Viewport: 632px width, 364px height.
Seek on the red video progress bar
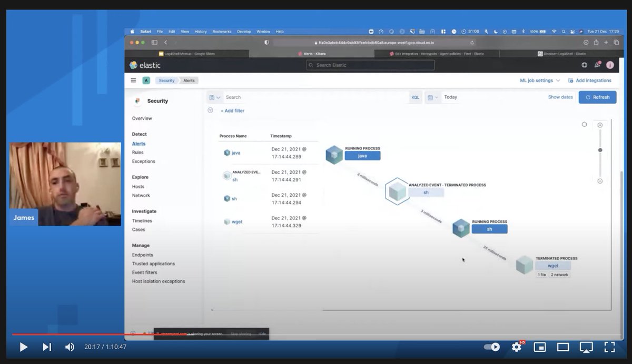(316, 334)
